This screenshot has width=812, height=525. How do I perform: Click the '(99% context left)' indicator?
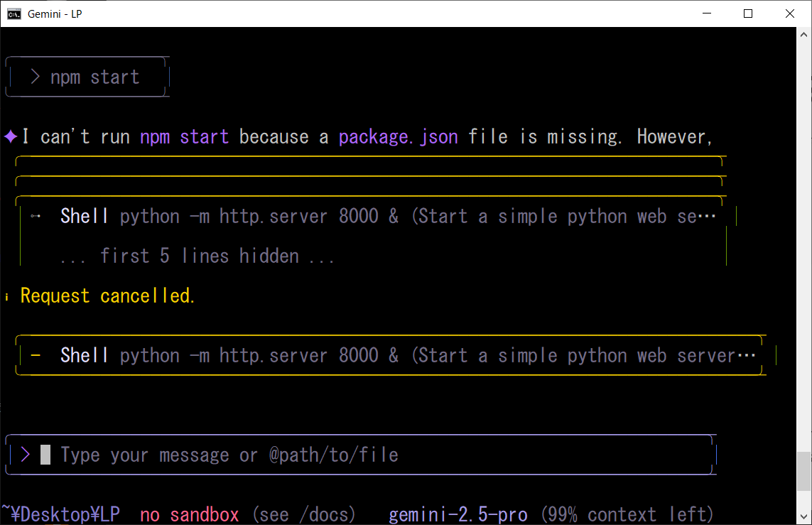point(627,514)
